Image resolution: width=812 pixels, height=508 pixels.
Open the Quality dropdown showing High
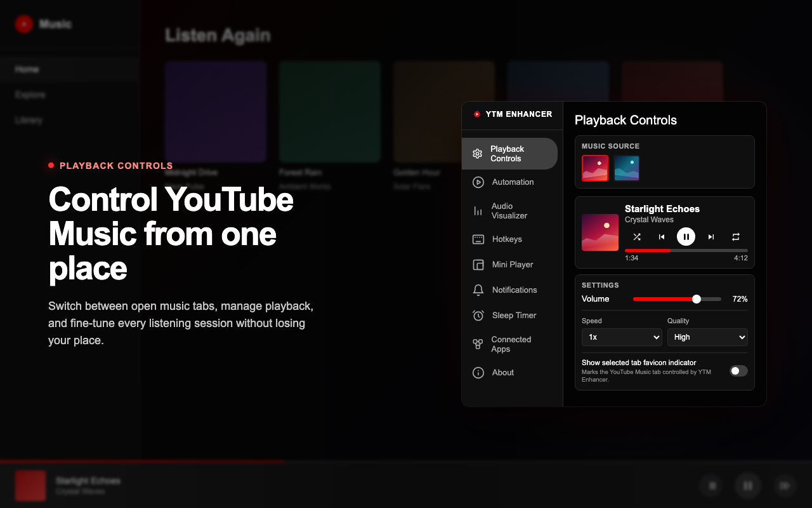point(707,337)
